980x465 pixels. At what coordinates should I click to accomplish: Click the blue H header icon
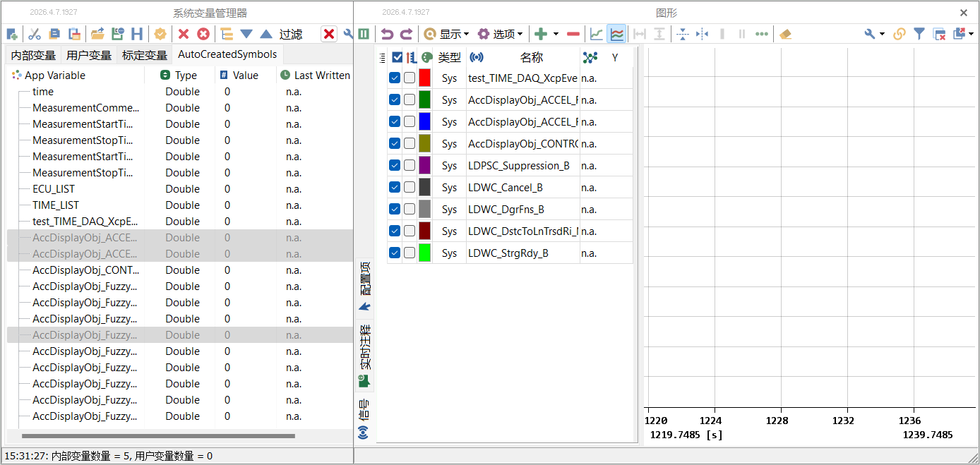coord(137,34)
